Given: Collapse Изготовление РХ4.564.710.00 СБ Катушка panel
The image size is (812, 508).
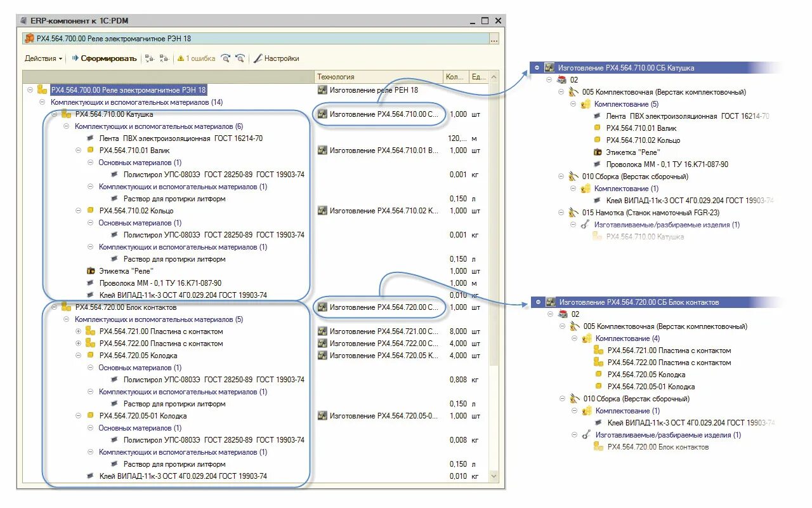Looking at the screenshot, I should tap(537, 68).
